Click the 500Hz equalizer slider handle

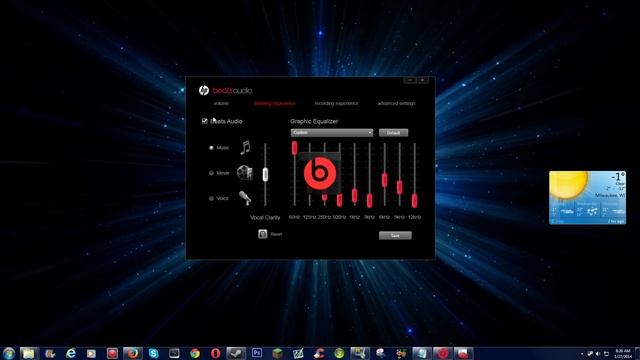click(339, 200)
